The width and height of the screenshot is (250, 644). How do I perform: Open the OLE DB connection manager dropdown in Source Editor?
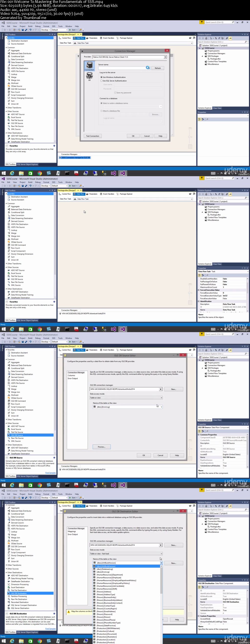click(x=161, y=389)
